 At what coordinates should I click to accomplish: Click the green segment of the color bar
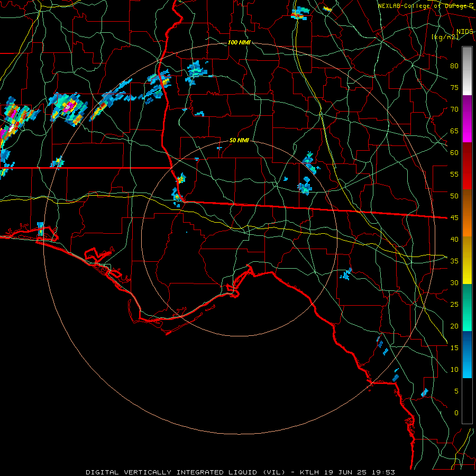tap(467, 307)
